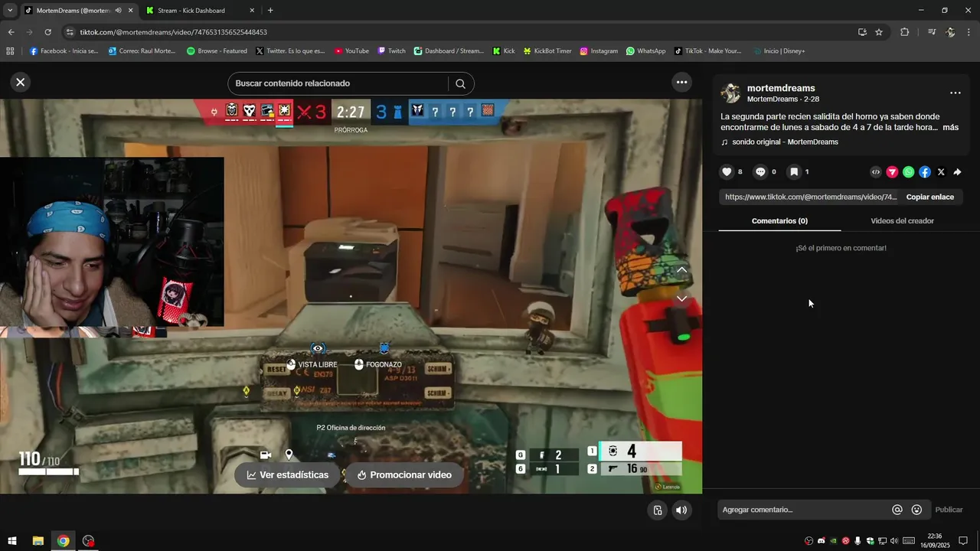The height and width of the screenshot is (551, 980).
Task: Switch to Videos del creador tab
Action: tap(902, 221)
